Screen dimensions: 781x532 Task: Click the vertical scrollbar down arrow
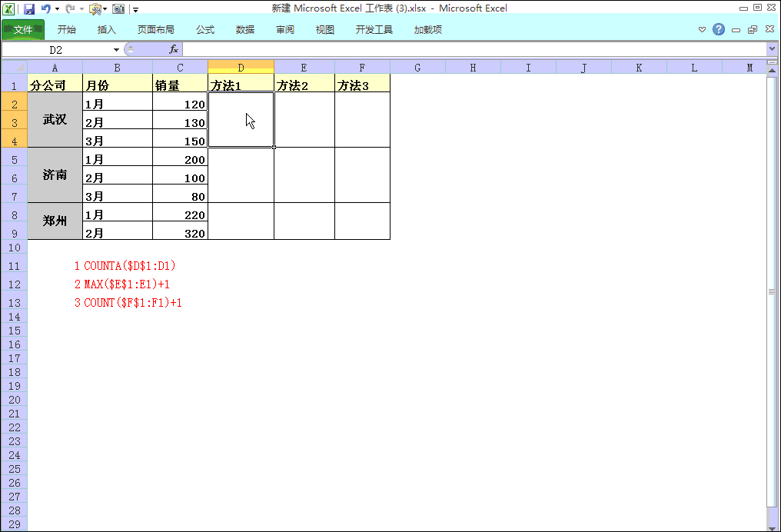point(772,527)
